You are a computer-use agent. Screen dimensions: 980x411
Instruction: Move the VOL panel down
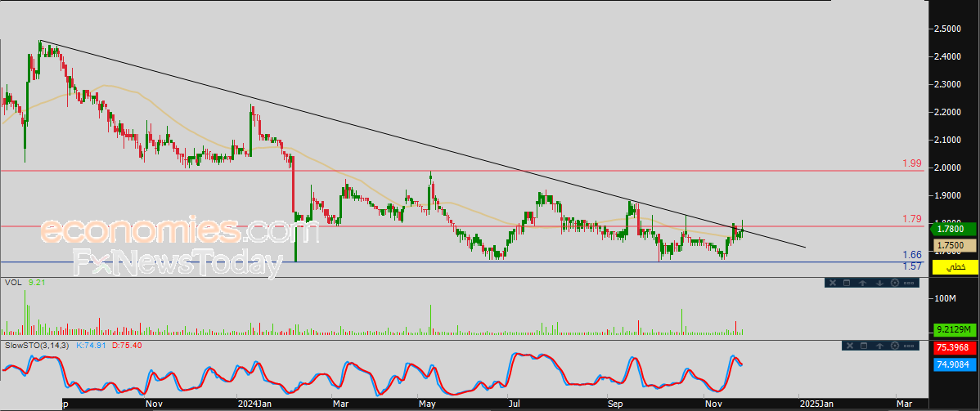pos(879,283)
